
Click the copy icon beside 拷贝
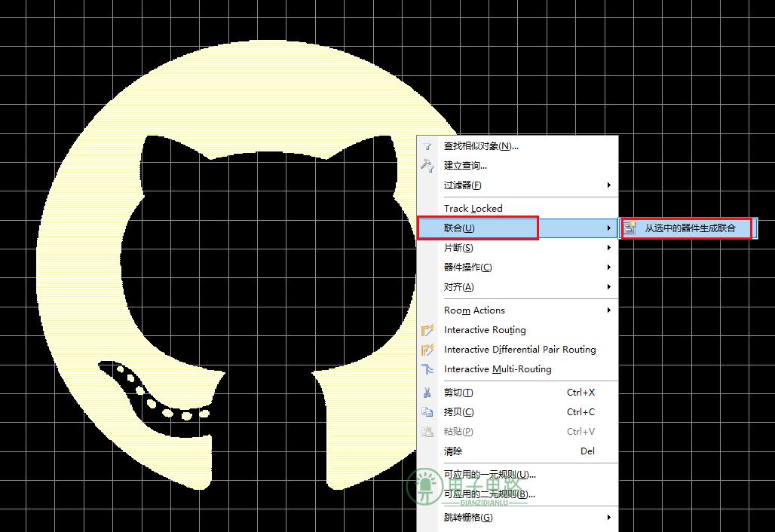(427, 412)
